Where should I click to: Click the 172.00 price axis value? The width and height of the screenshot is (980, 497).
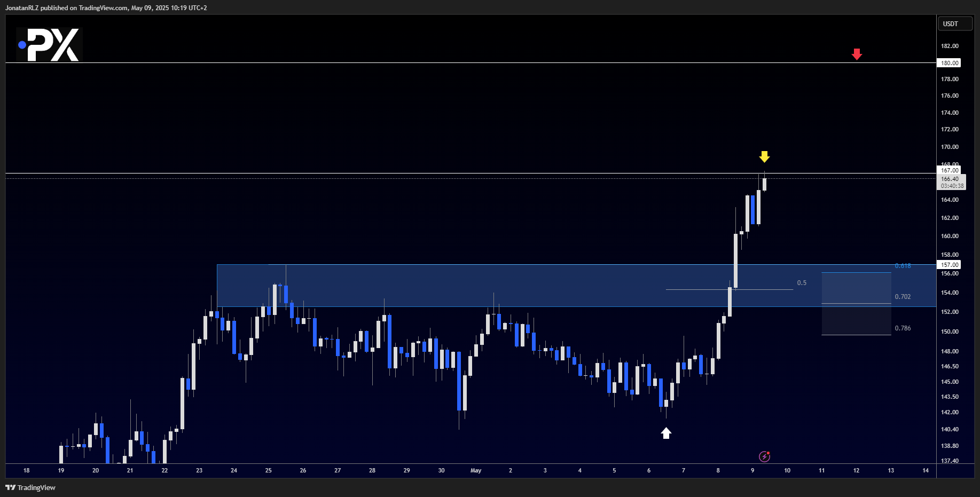pos(950,129)
